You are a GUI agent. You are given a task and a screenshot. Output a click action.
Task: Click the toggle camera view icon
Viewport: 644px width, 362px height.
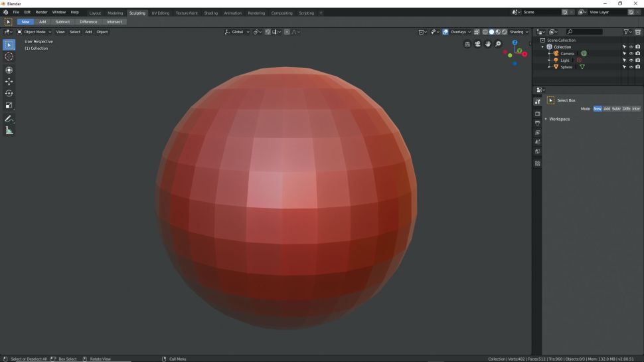pos(477,45)
